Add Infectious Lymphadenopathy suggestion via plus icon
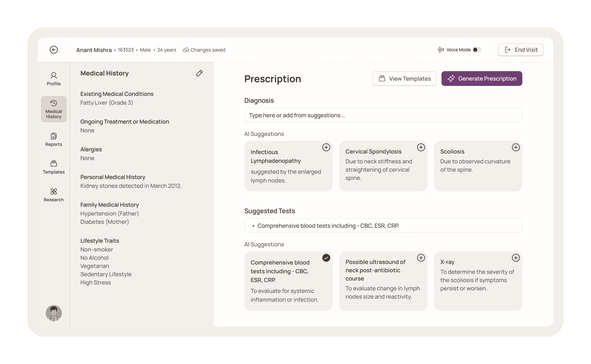The image size is (591, 364). (x=326, y=147)
